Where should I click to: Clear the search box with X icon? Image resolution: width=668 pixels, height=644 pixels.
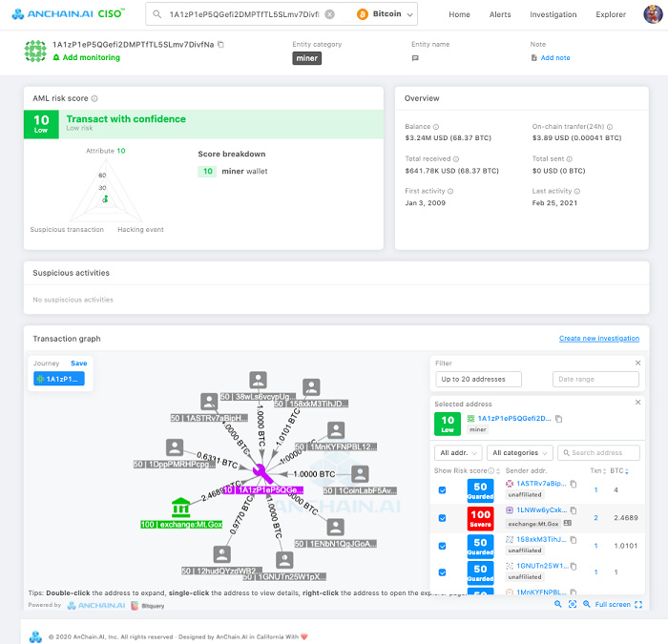[x=330, y=15]
